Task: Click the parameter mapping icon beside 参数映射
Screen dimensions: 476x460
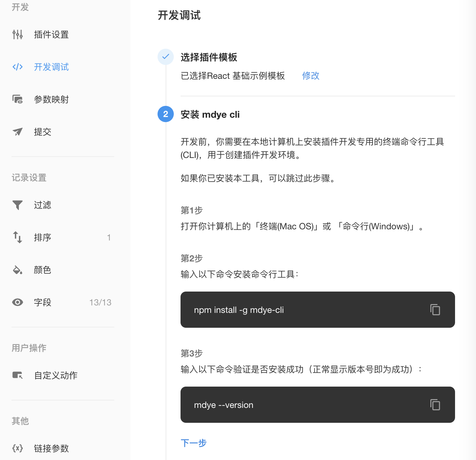Action: point(18,99)
